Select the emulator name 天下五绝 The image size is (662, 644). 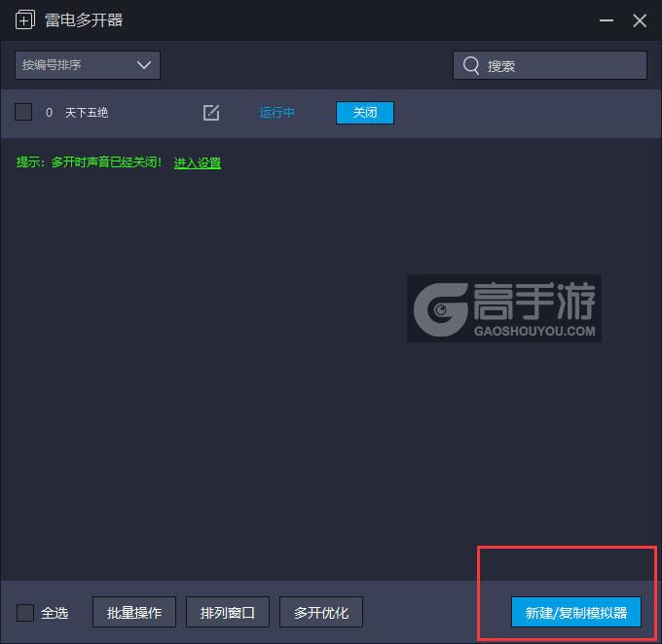click(x=87, y=113)
